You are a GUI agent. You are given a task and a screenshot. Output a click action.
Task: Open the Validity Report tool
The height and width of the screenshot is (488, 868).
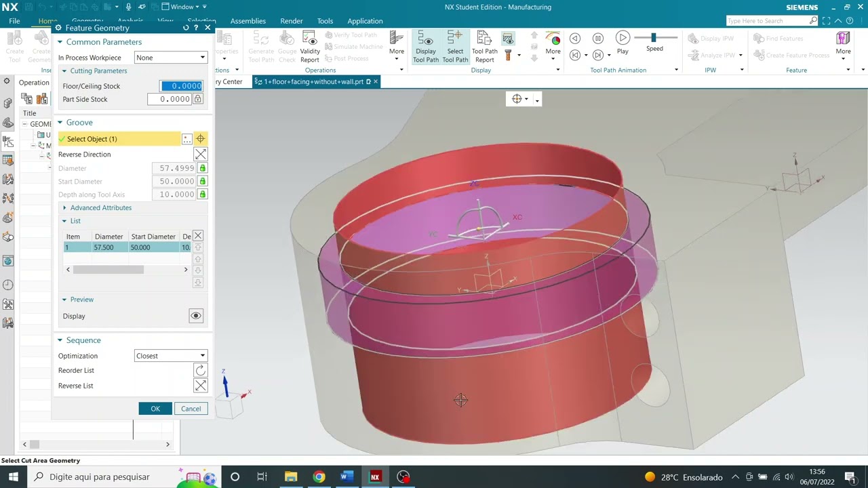pos(310,46)
